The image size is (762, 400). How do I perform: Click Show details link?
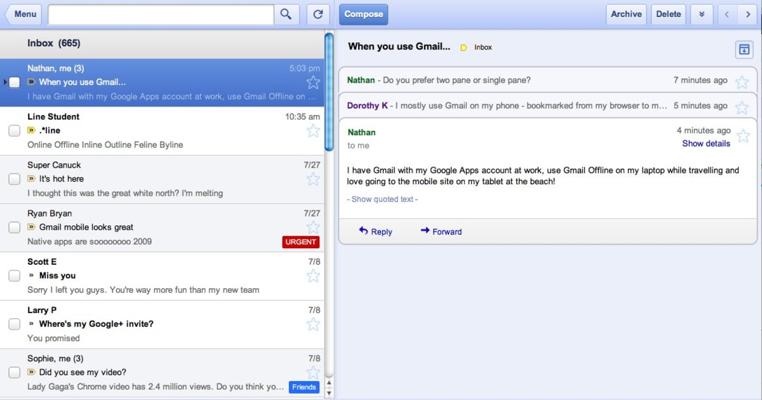[x=705, y=144]
